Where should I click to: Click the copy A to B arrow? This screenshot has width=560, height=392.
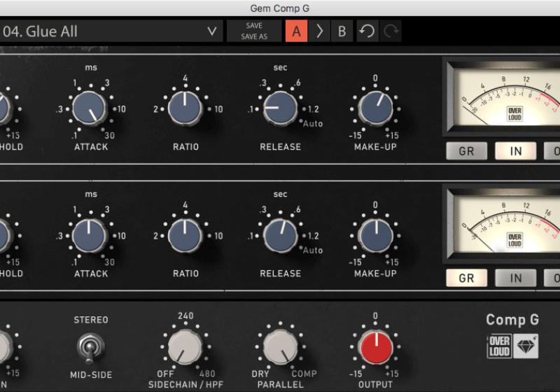pos(319,31)
